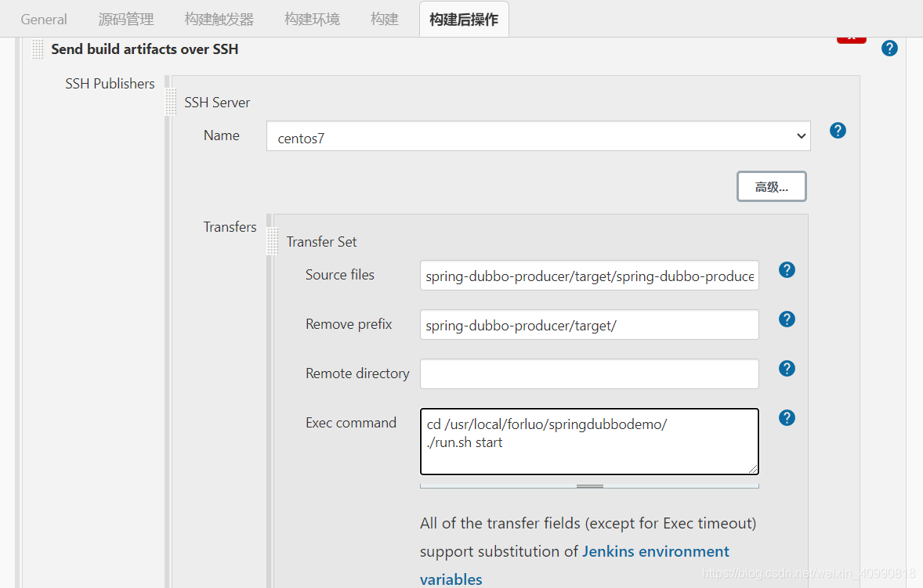
Task: Switch to the General tab
Action: [x=44, y=20]
